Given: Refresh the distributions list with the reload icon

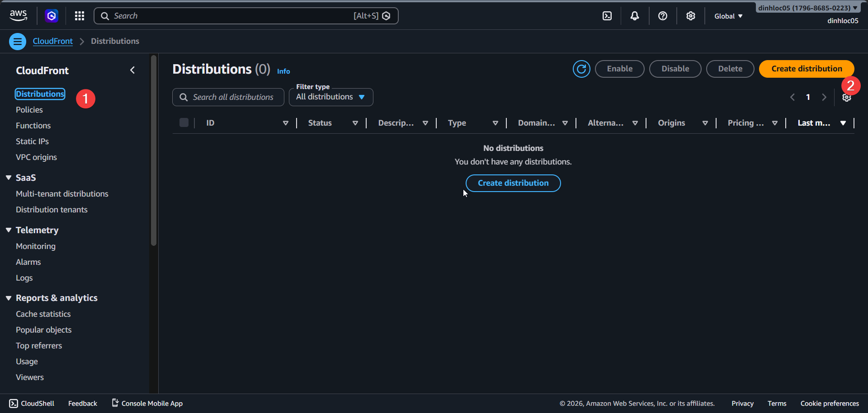Looking at the screenshot, I should pos(581,69).
